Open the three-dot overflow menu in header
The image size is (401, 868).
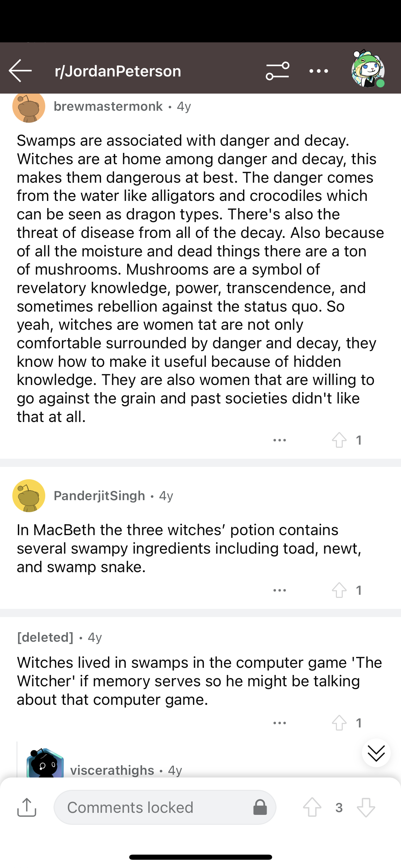[x=318, y=71]
